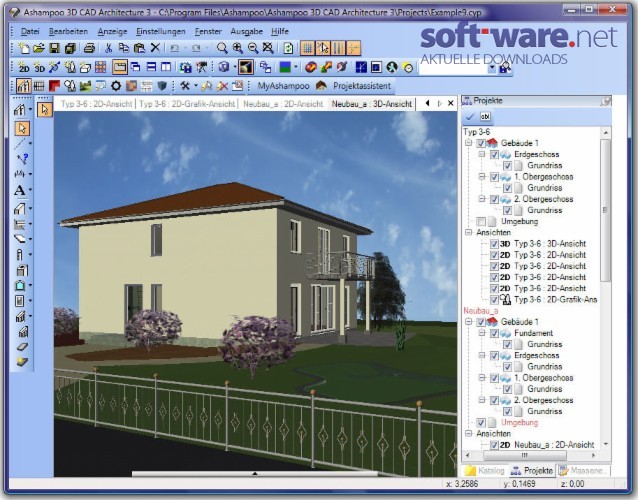Screen dimensions: 638x500
Task: Open combo box dropdown in upper toolbar
Action: 492,68
